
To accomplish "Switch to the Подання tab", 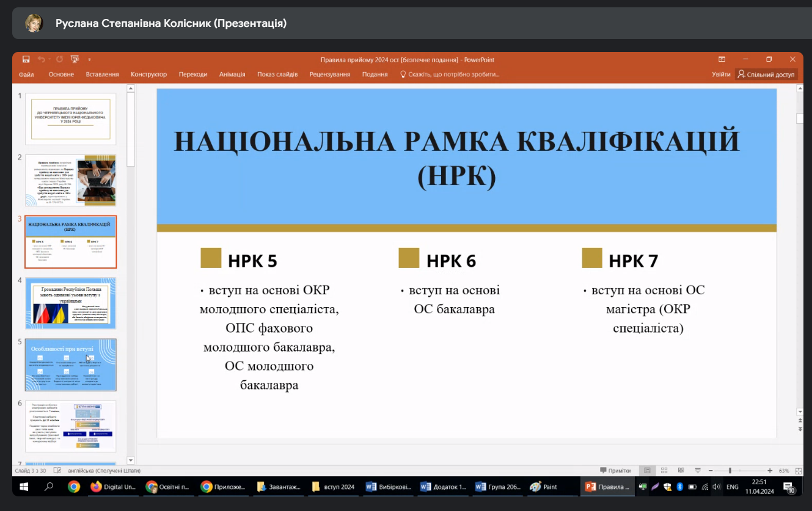I will point(375,74).
